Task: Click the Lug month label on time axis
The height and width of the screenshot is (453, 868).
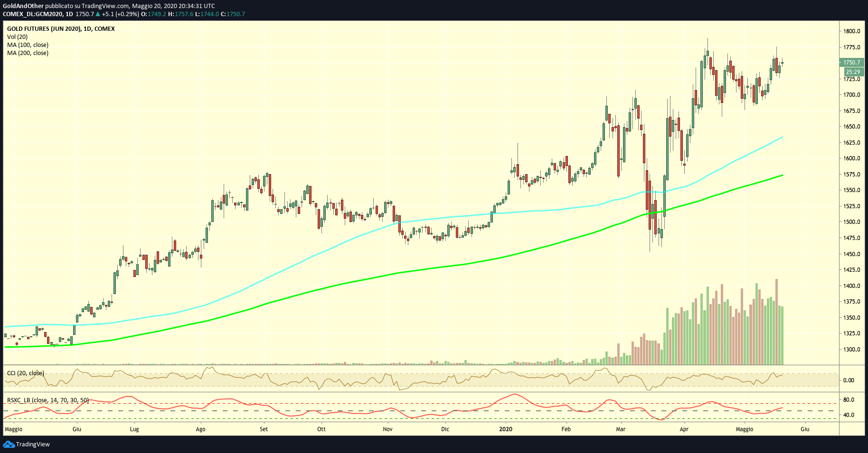Action: [x=134, y=429]
